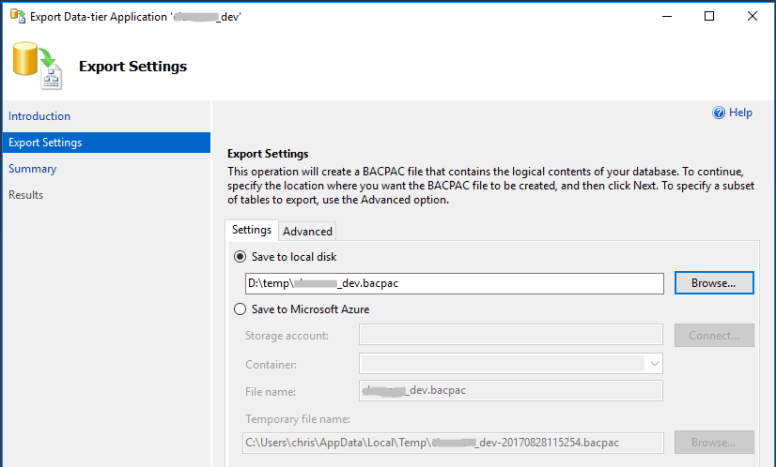Select Save to Microsoft Azure option
The image size is (776, 467).
pyautogui.click(x=240, y=310)
